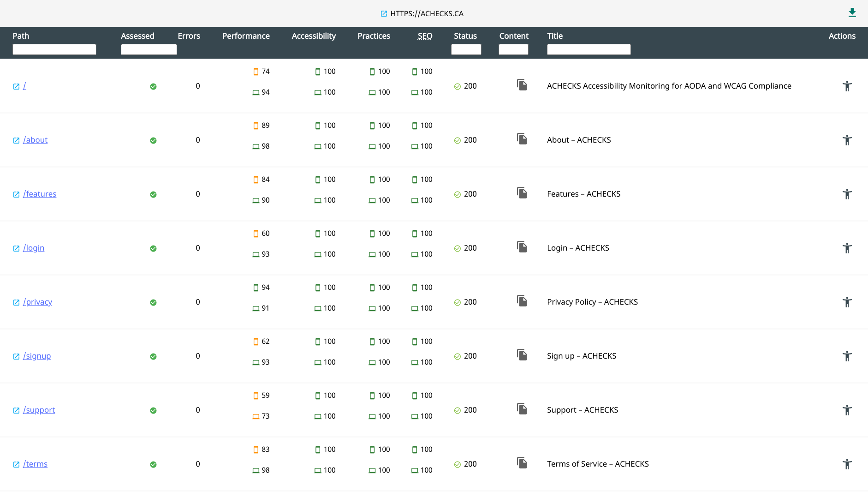Click external link icon beside /support
The image size is (868, 492).
click(16, 410)
